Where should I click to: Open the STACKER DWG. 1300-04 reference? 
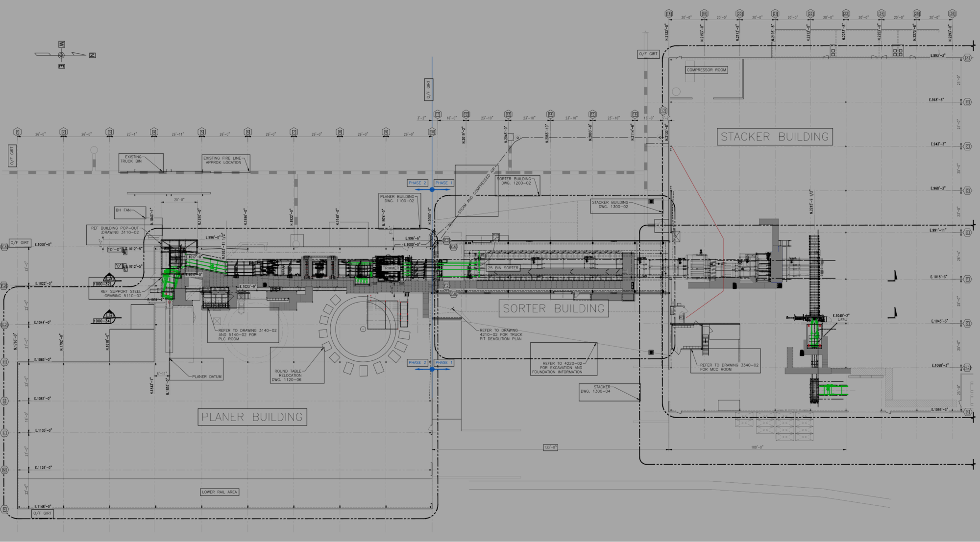(596, 389)
